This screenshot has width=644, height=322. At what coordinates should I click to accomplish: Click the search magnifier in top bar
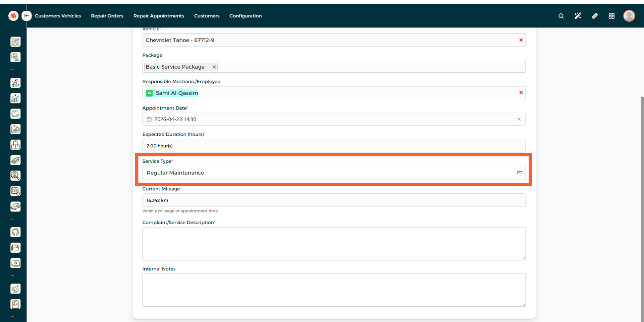pos(561,16)
